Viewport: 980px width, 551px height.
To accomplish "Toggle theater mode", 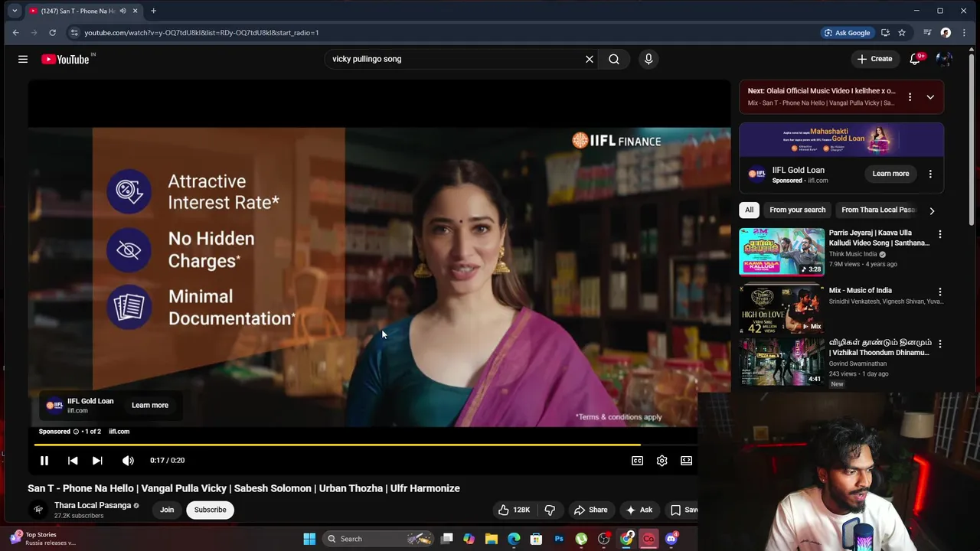I will point(687,461).
